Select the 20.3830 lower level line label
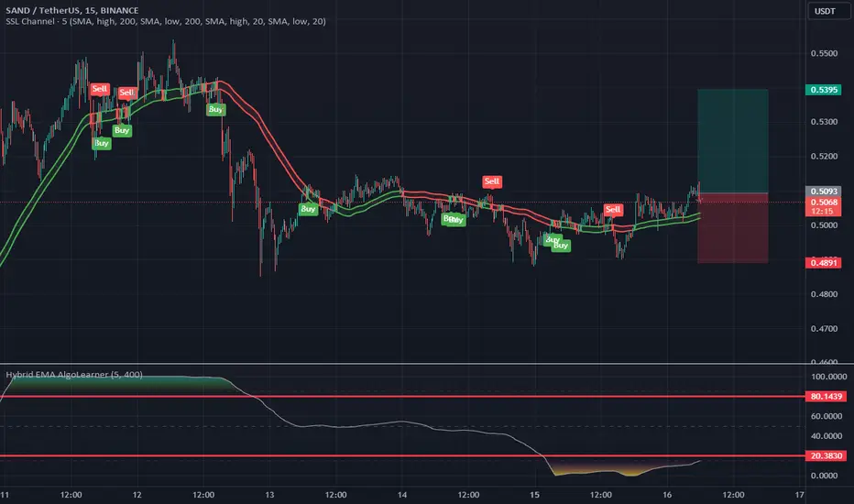The width and height of the screenshot is (854, 504). tap(826, 455)
